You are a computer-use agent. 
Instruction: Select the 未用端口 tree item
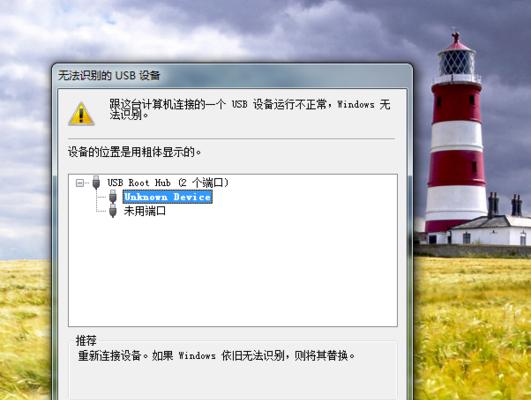pyautogui.click(x=145, y=211)
